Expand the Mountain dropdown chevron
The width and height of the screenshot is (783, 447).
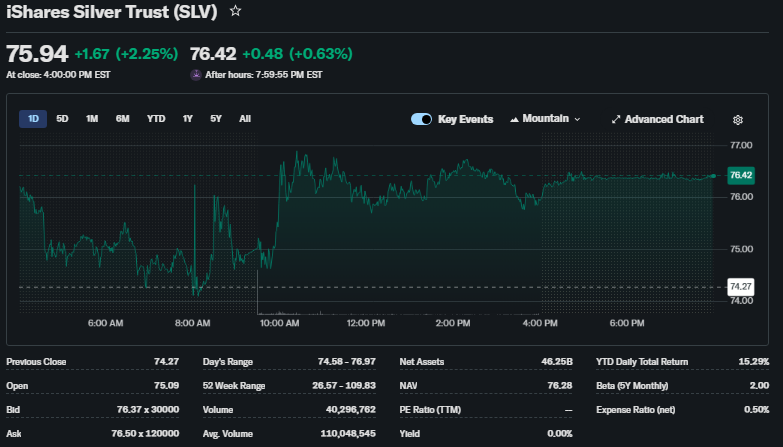577,119
